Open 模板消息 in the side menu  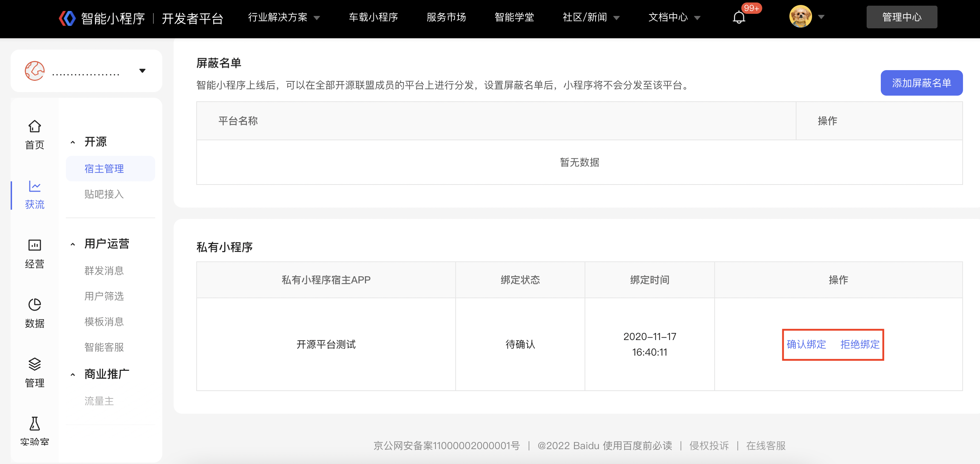tap(104, 321)
